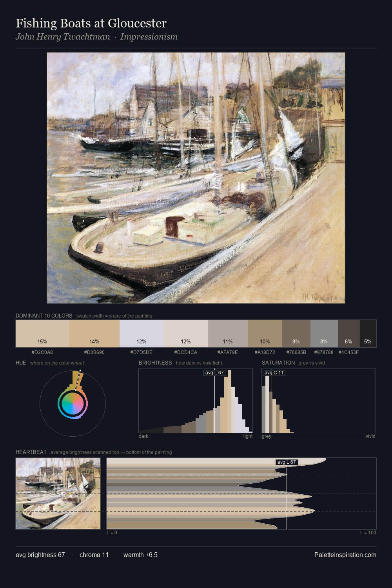The height and width of the screenshot is (588, 392).
Task: Choose the #DCD4CA light cream swatch
Action: [x=186, y=334]
